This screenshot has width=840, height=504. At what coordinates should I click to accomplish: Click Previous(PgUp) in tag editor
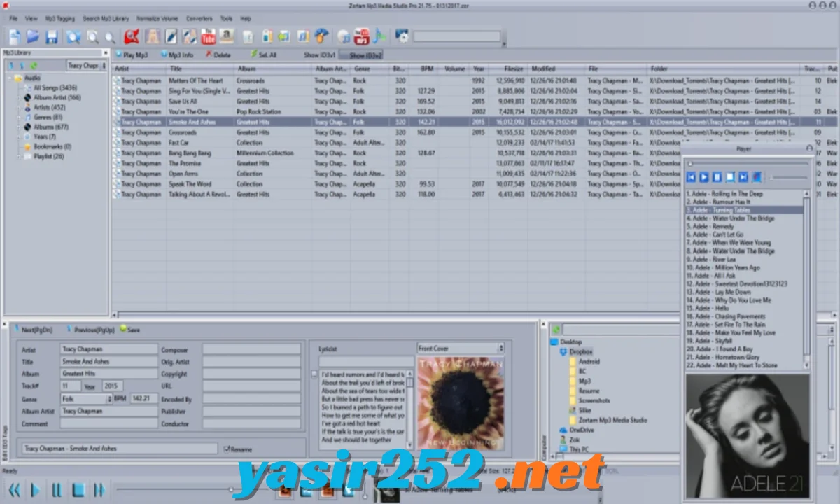(x=90, y=329)
